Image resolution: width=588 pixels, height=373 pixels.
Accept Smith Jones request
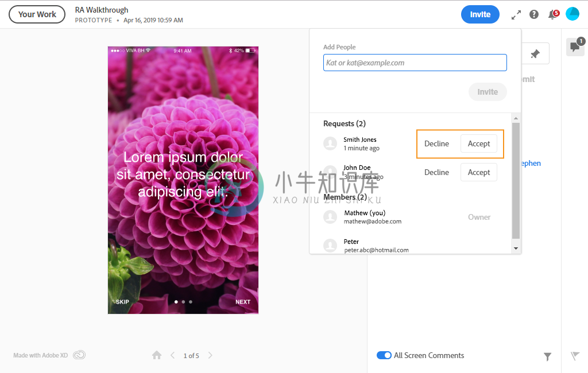coord(479,143)
